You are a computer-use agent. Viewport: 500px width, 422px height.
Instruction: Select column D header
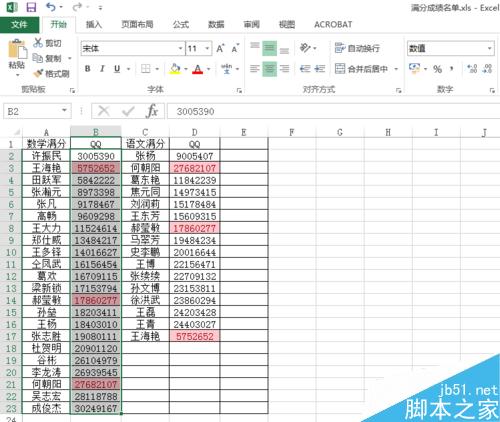(195, 132)
